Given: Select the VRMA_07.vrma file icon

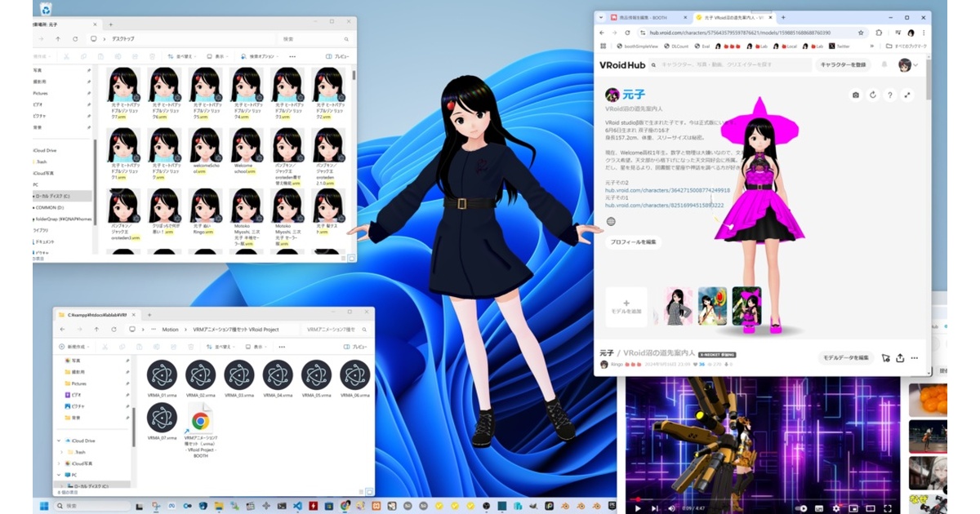Looking at the screenshot, I should pyautogui.click(x=162, y=423).
